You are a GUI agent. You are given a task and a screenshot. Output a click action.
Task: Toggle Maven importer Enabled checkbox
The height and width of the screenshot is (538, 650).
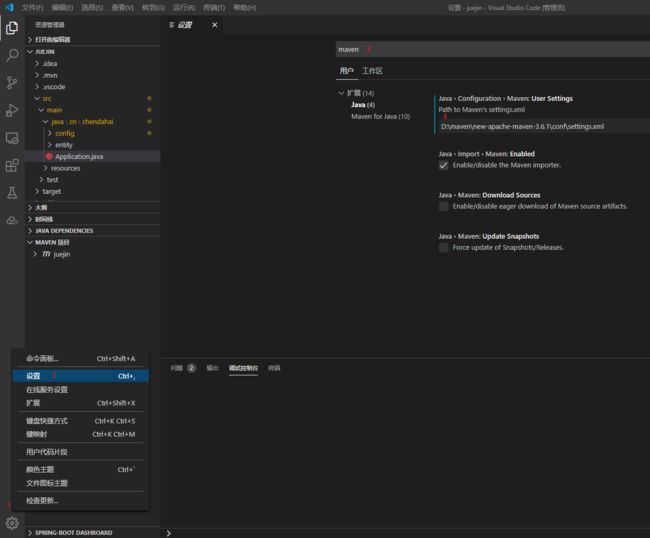click(444, 165)
